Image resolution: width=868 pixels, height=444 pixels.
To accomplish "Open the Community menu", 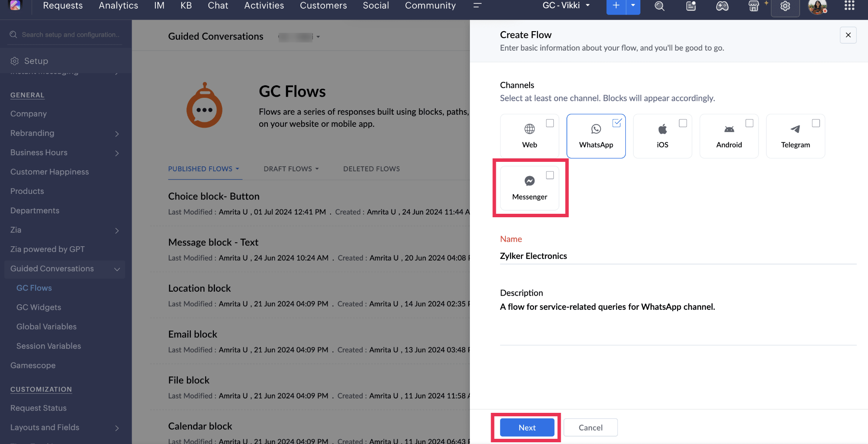I will (x=430, y=6).
